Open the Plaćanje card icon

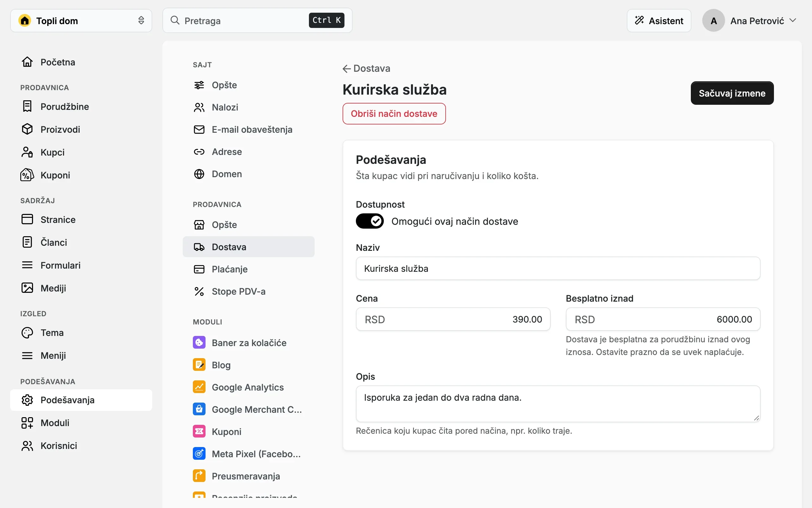pyautogui.click(x=199, y=269)
